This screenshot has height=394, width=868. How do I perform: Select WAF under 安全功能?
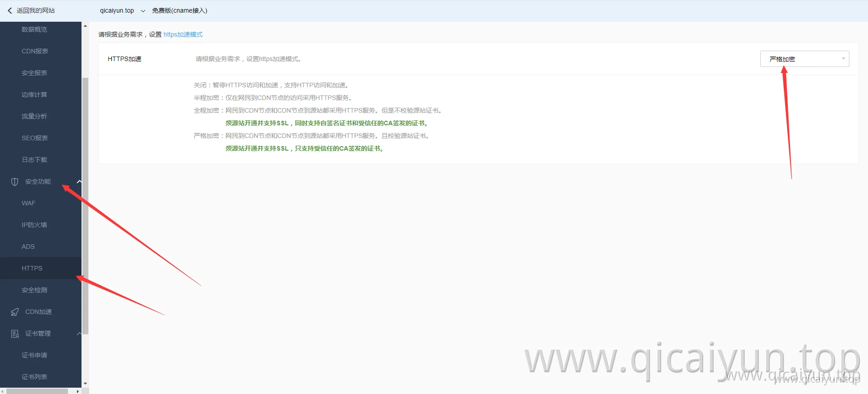point(29,203)
